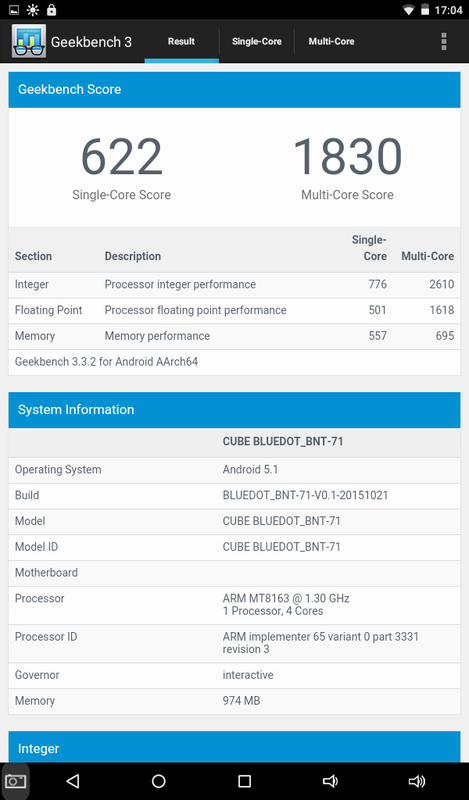Tap Processor integer performance description
This screenshot has height=800, width=469.
pyautogui.click(x=180, y=284)
